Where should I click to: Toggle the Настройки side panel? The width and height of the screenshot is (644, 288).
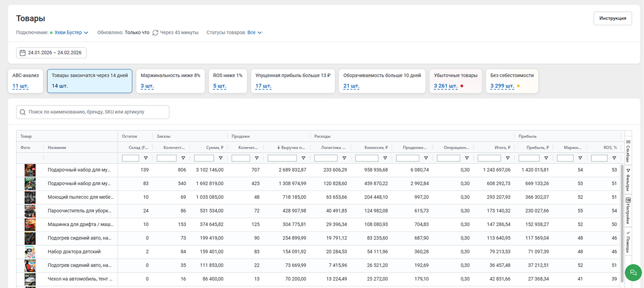click(x=628, y=211)
